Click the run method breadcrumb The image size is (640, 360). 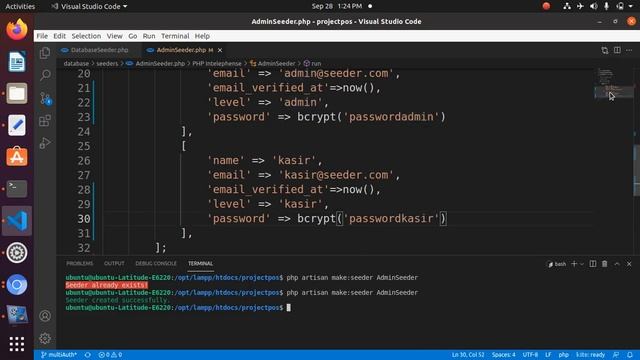pos(312,64)
